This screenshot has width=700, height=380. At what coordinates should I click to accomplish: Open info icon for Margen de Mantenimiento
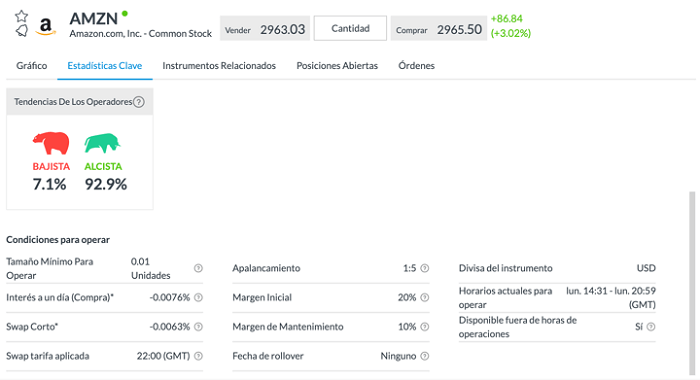425,327
